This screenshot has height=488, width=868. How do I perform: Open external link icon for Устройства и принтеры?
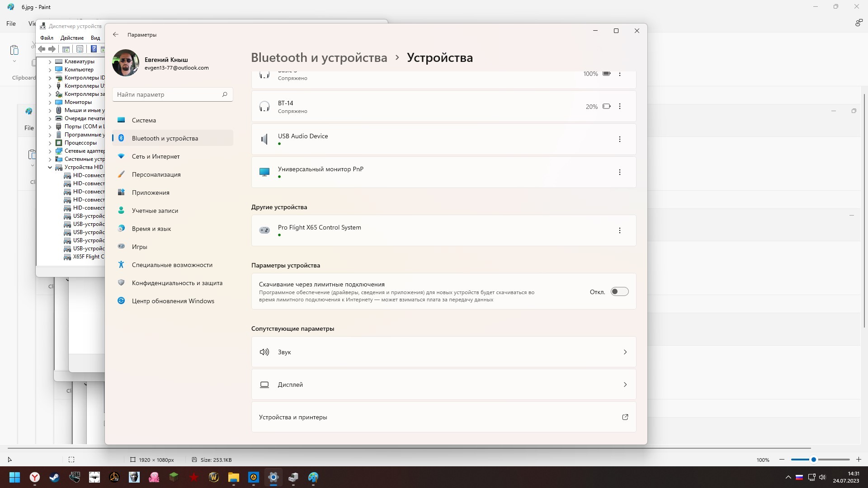(x=625, y=417)
